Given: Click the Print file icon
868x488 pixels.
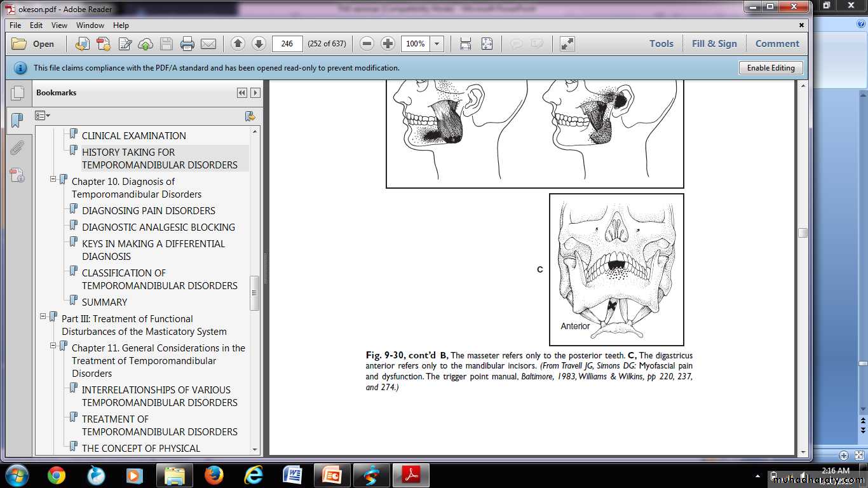Looking at the screenshot, I should [x=187, y=44].
